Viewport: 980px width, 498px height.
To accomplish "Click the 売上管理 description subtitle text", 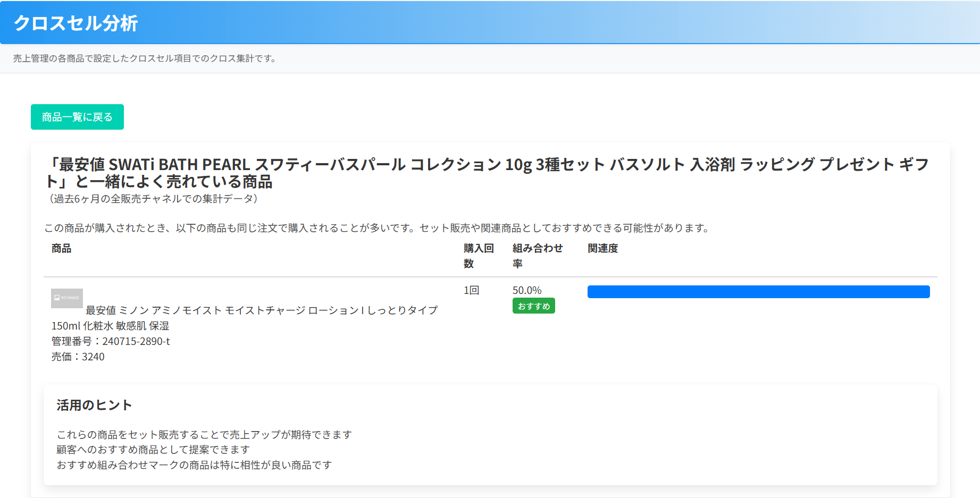I will 144,58.
